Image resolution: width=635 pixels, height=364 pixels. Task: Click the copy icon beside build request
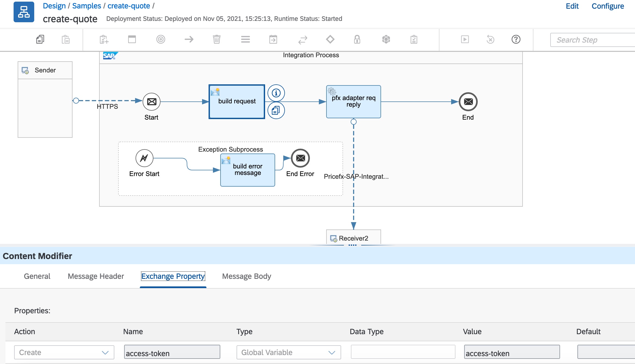(x=276, y=110)
